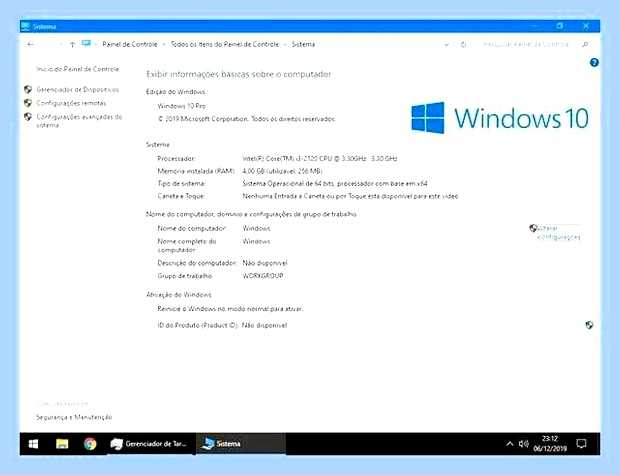Open Gerenciador de Dispositivos link
Image resolution: width=620 pixels, height=475 pixels.
point(78,90)
